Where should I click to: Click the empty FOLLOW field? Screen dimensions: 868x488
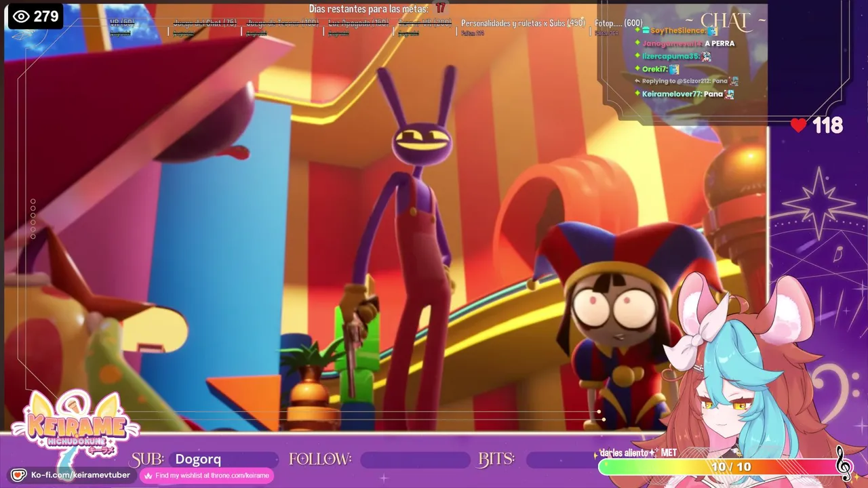coord(414,460)
